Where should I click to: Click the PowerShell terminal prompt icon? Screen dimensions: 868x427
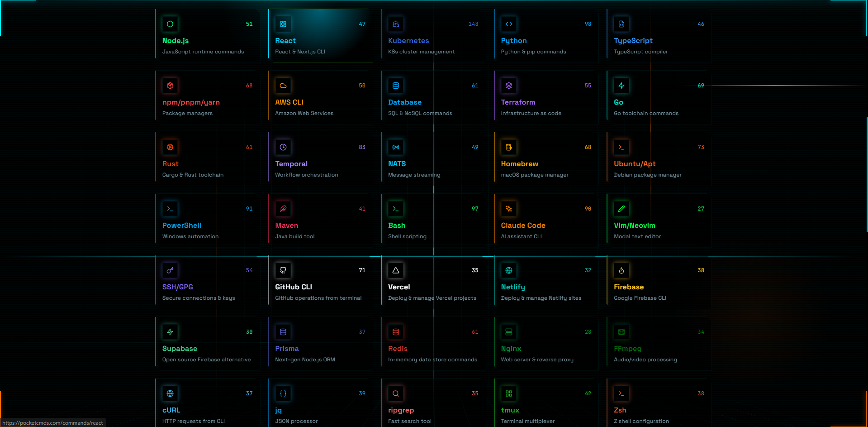pos(170,209)
